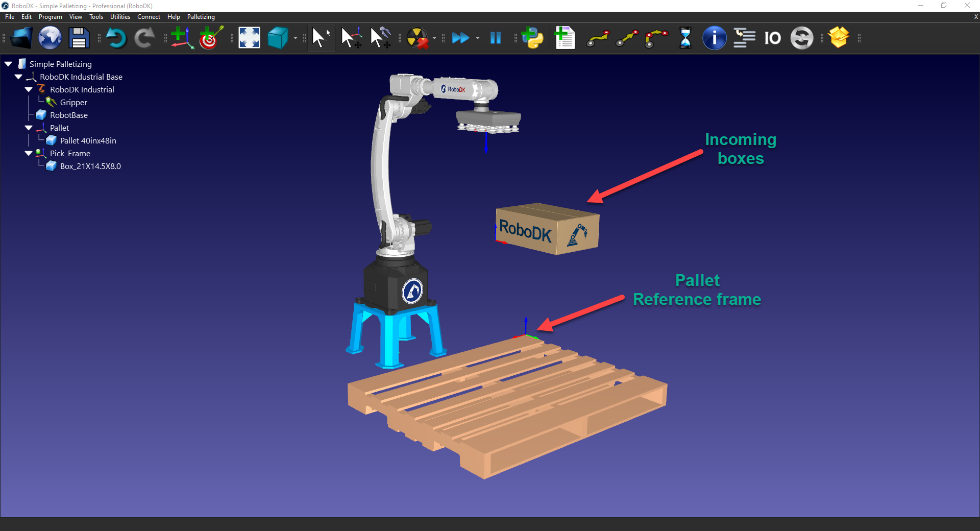Click the wooden pallet in 3D view
This screenshot has width=980, height=531.
[x=507, y=406]
